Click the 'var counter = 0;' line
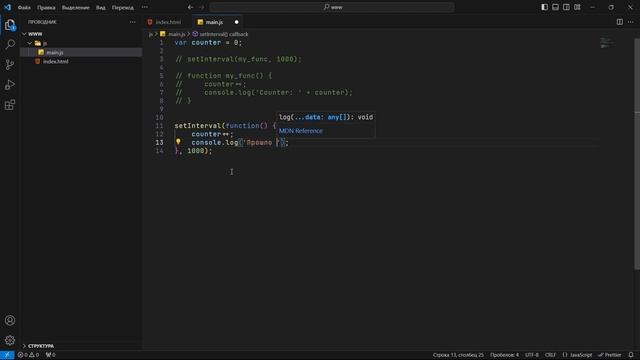This screenshot has width=640, height=360. tap(208, 42)
